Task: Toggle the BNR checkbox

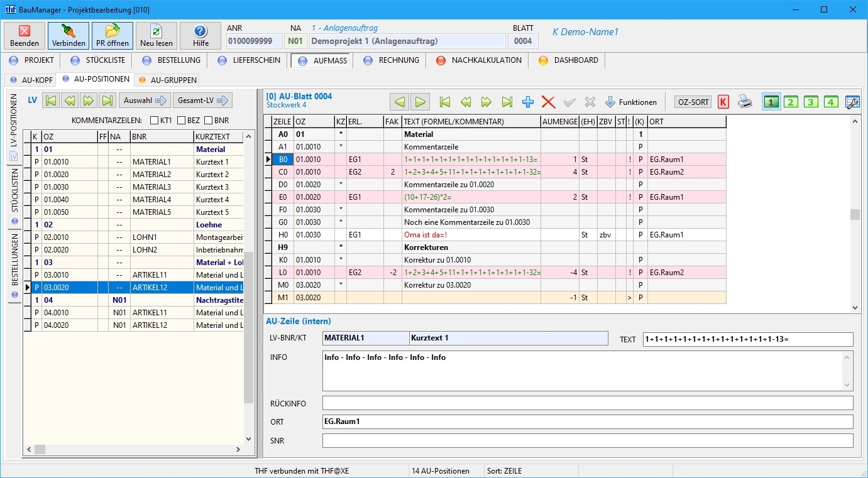Action: [x=208, y=120]
